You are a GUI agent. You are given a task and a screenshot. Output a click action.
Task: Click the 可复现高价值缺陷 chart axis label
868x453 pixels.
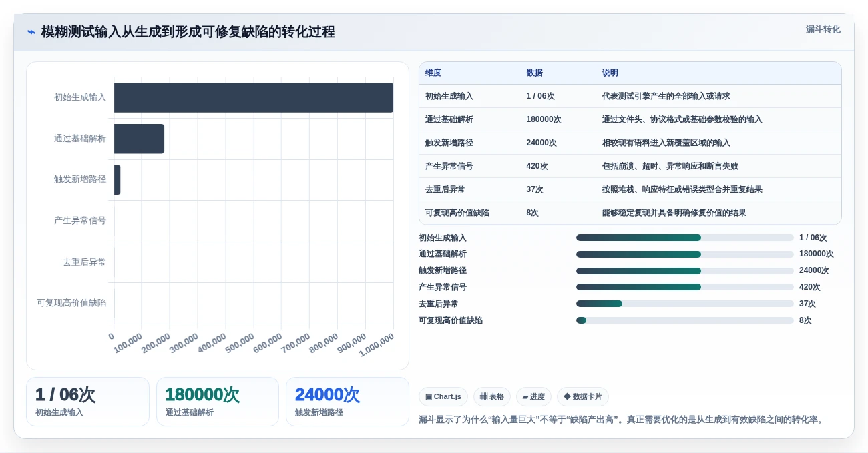(x=71, y=302)
